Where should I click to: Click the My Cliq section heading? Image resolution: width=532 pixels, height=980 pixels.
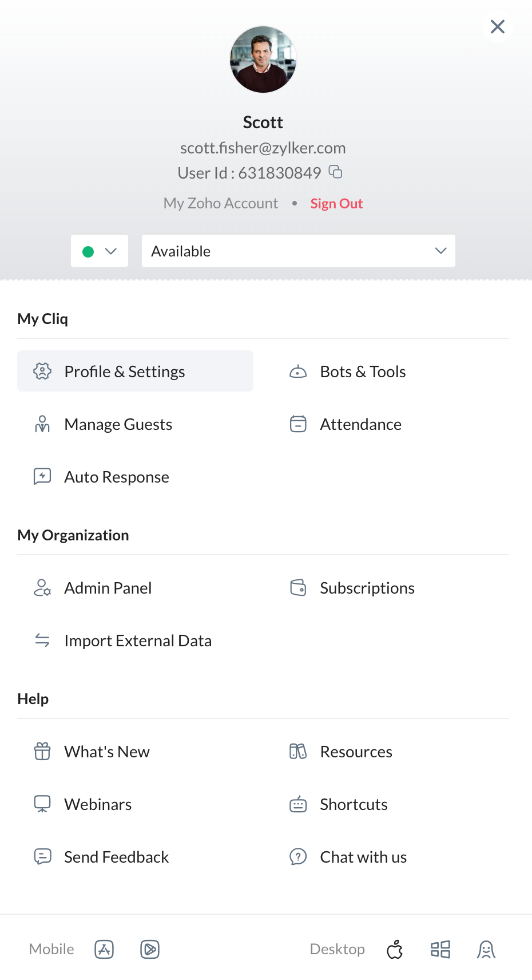point(43,319)
